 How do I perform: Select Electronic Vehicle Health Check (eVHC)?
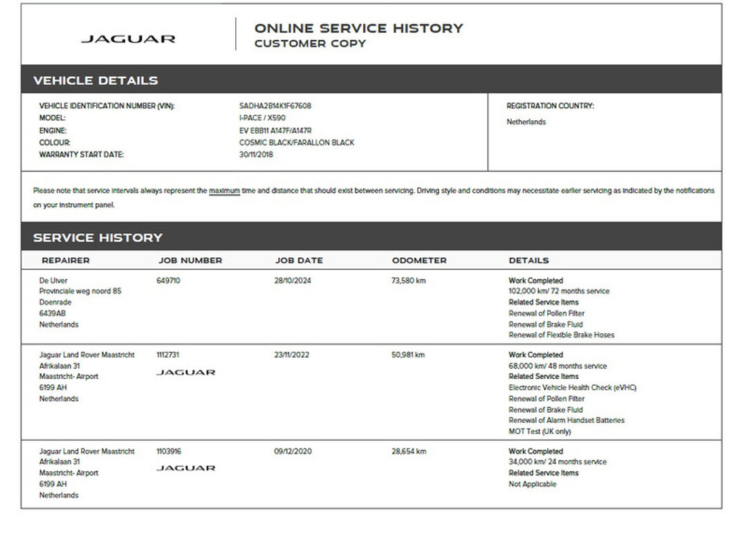pos(572,388)
